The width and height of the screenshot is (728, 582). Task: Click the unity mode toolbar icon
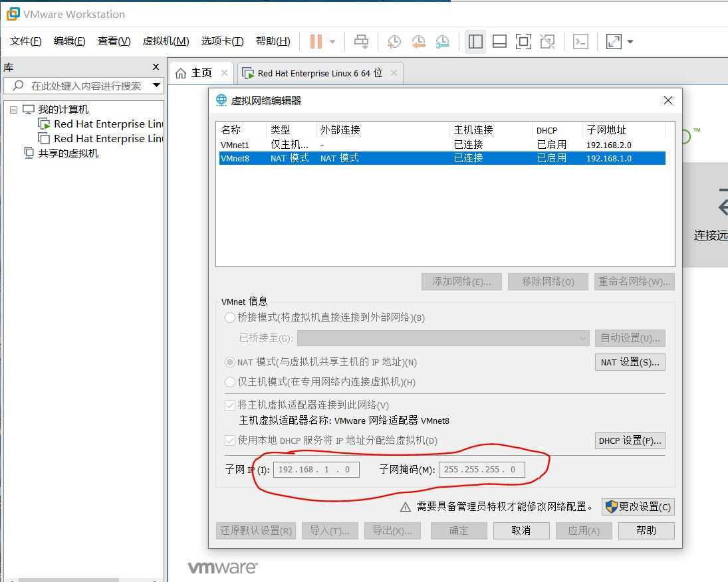(x=548, y=41)
